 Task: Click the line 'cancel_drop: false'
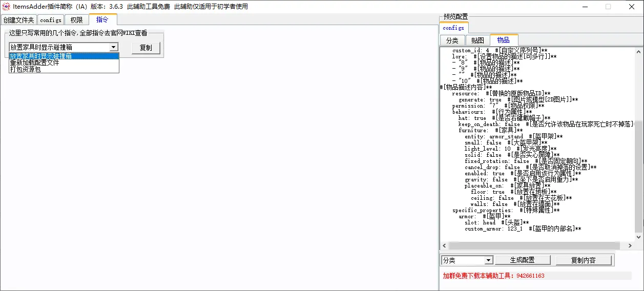coord(531,167)
